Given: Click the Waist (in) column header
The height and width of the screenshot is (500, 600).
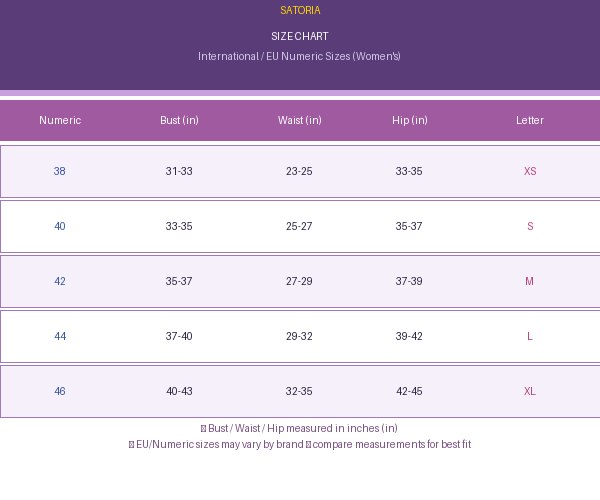Looking at the screenshot, I should (300, 120).
